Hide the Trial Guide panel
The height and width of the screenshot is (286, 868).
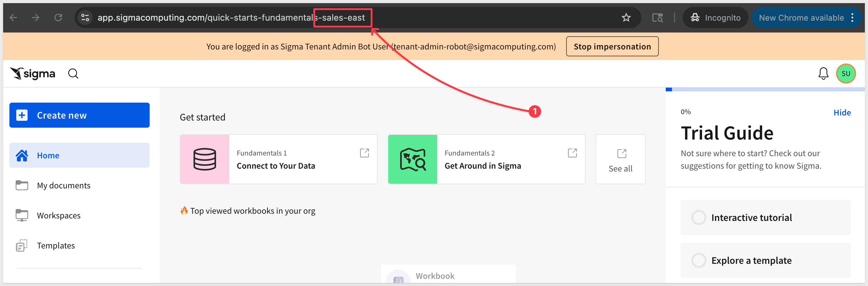[x=842, y=113]
